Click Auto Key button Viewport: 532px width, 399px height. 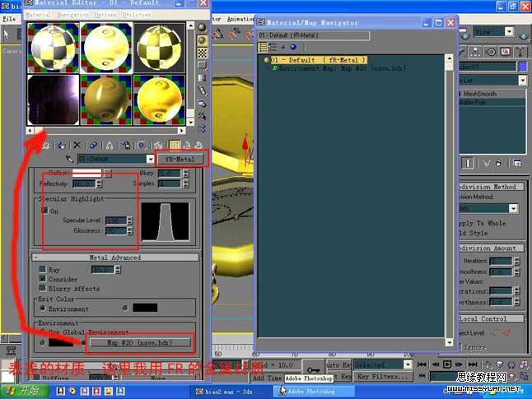(x=338, y=364)
